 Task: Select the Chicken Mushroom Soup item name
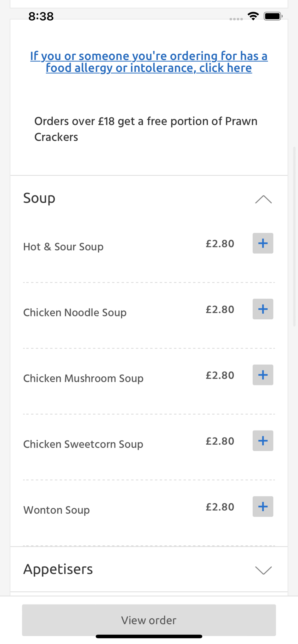point(83,378)
